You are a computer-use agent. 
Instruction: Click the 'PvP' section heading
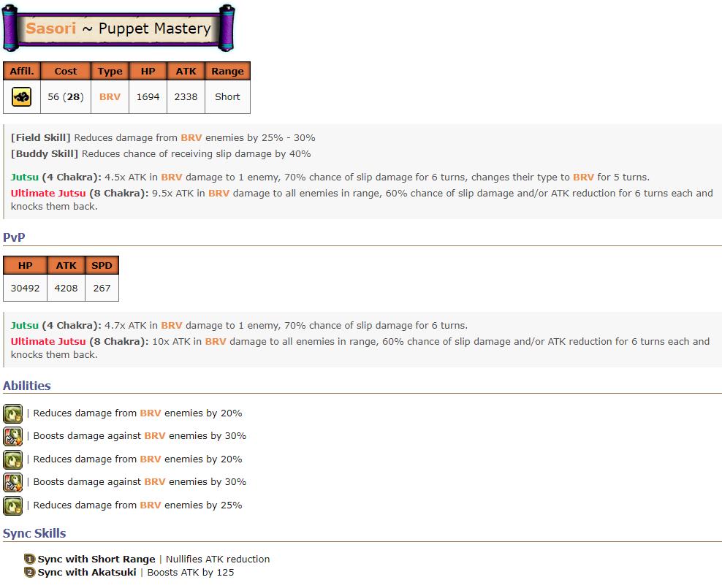point(14,237)
